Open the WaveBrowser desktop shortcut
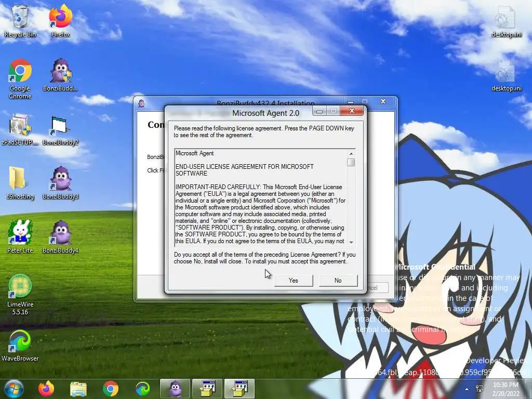The width and height of the screenshot is (532, 399). [20, 345]
